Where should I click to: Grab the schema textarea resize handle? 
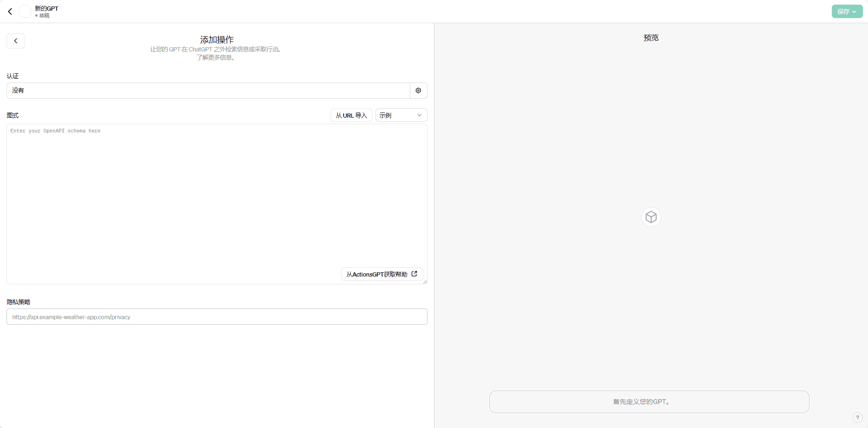point(425,282)
